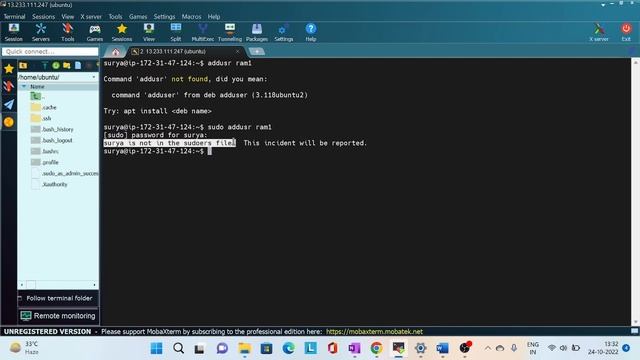Select the .bashrc file
Image resolution: width=640 pixels, height=360 pixels.
[x=45, y=151]
